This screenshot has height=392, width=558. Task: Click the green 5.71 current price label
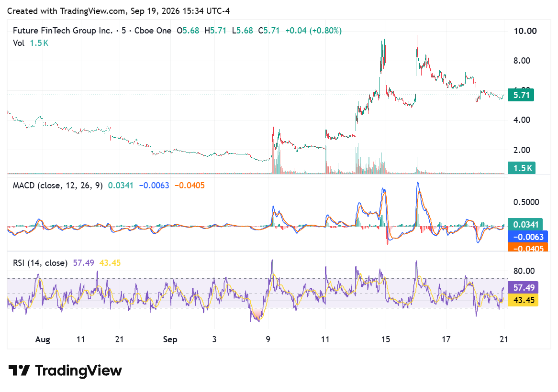[x=521, y=95]
